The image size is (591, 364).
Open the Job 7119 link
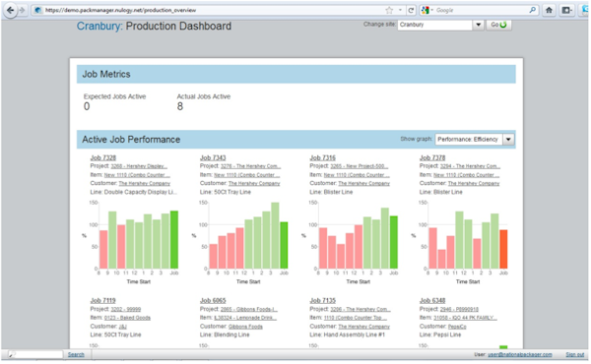coord(102,300)
